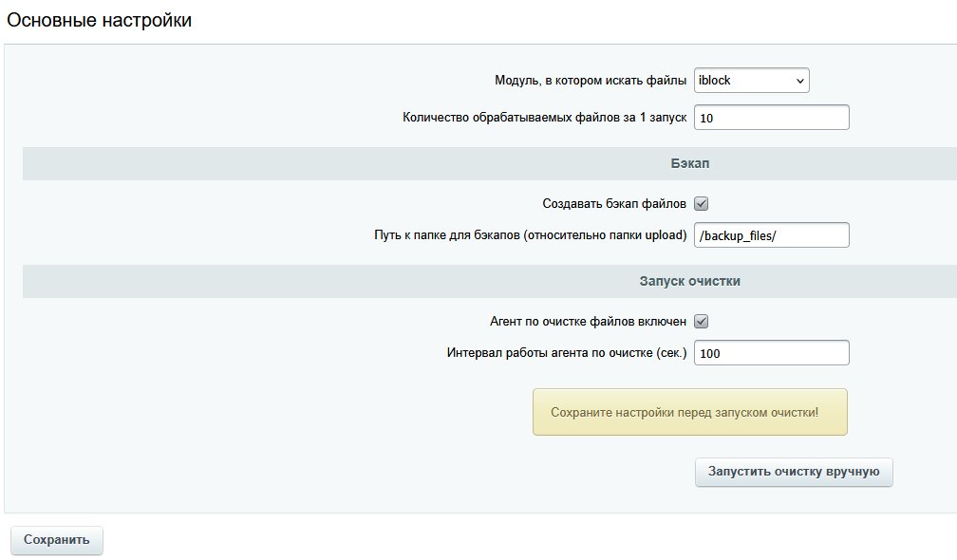Expand the "Модуль, в котором искать файлы" combo box

[x=751, y=80]
